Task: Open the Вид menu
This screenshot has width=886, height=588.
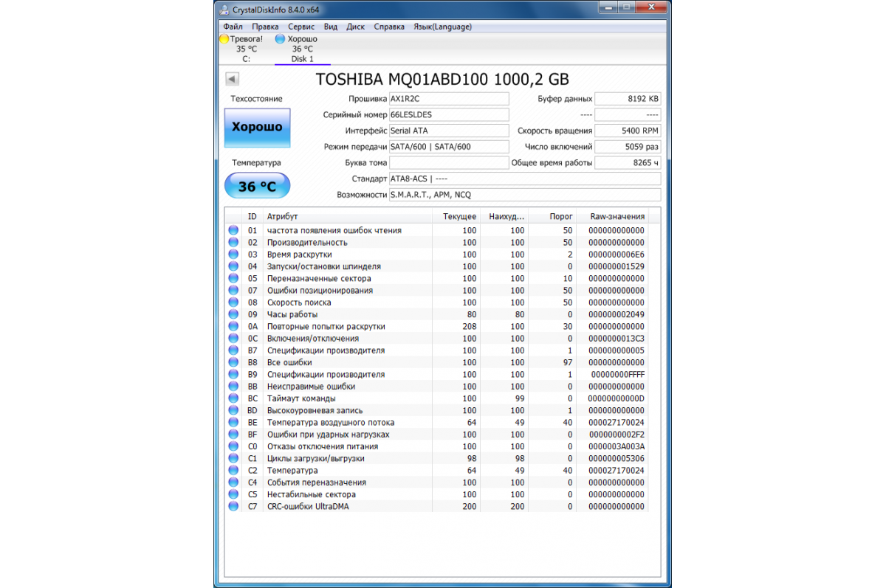Action: (331, 27)
